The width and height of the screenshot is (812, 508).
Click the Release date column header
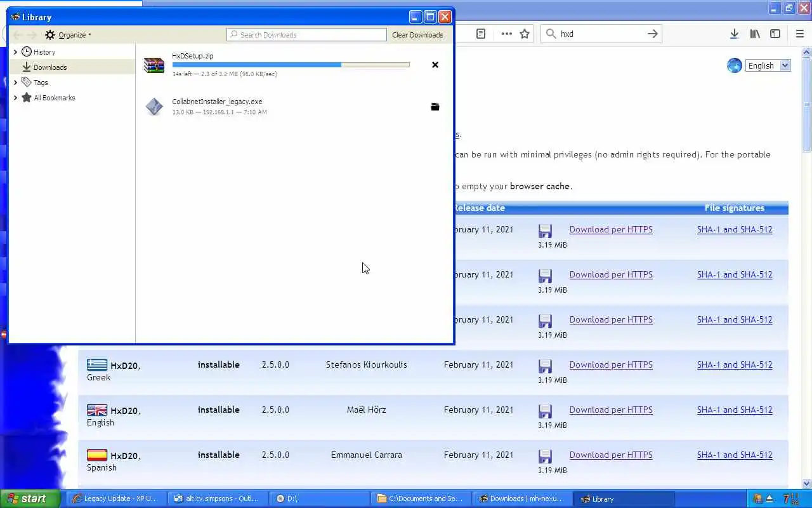point(480,208)
